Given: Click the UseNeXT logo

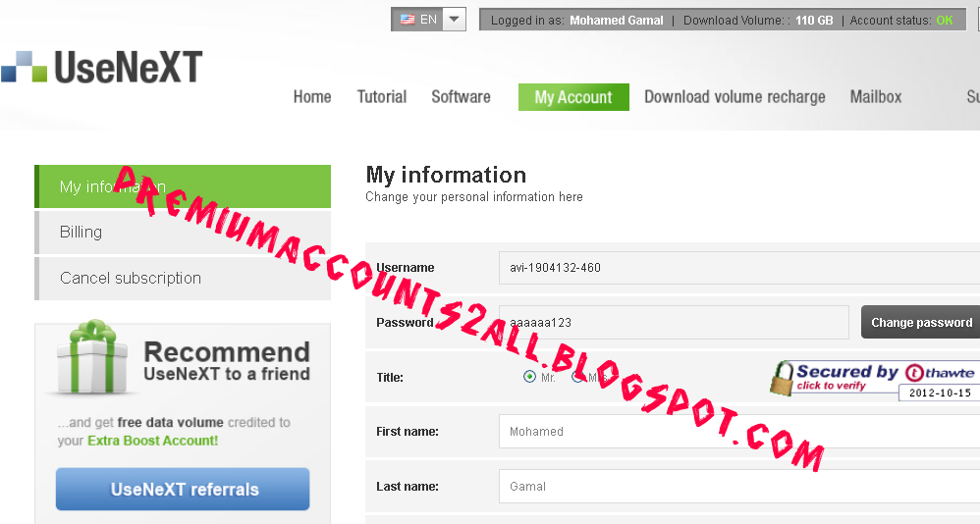Looking at the screenshot, I should [101, 67].
